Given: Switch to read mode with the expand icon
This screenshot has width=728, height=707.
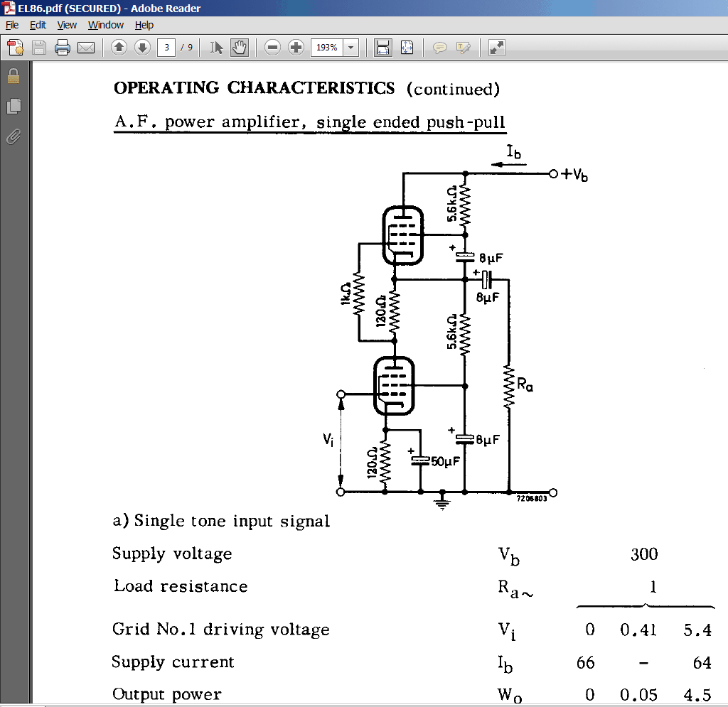Looking at the screenshot, I should (x=496, y=48).
